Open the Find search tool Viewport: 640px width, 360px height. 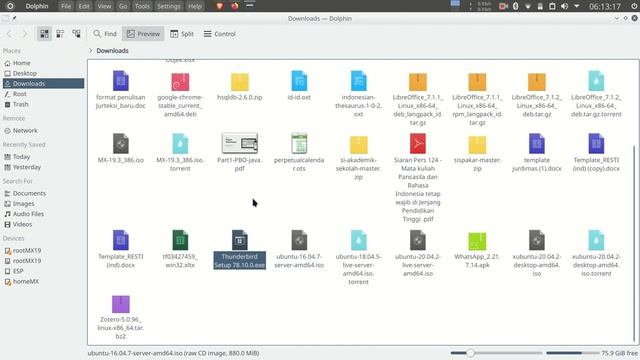pos(105,34)
